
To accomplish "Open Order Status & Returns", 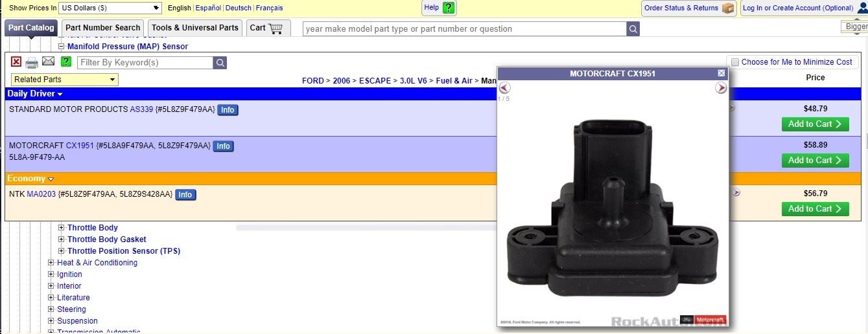I will point(689,8).
